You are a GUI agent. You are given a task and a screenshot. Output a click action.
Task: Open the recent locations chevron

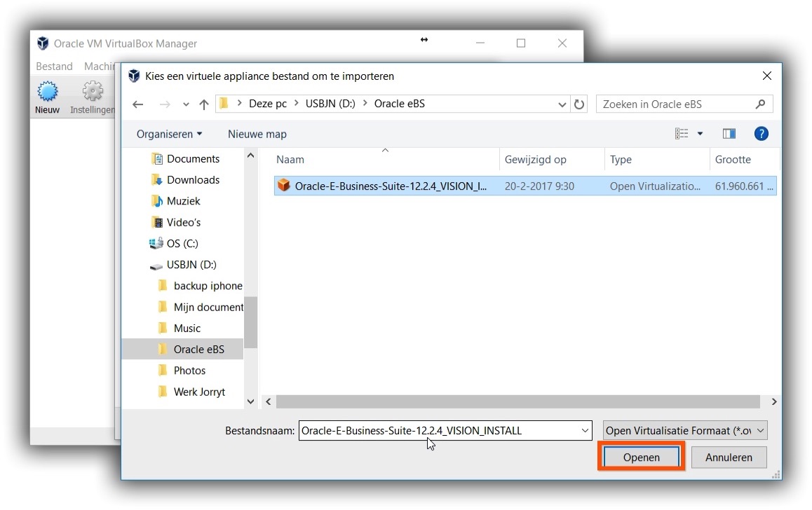point(186,104)
